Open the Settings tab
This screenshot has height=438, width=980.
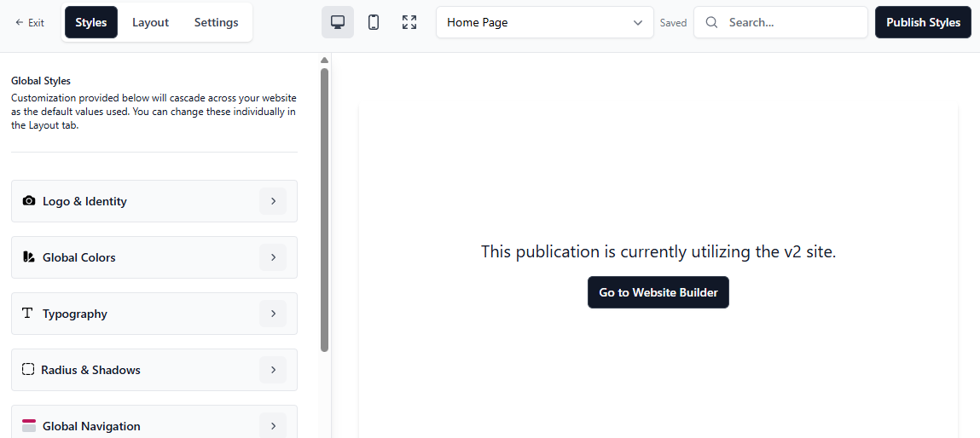216,22
